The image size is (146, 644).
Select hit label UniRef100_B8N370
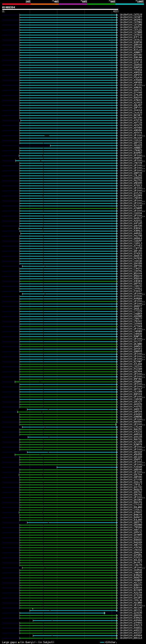click(131, 585)
